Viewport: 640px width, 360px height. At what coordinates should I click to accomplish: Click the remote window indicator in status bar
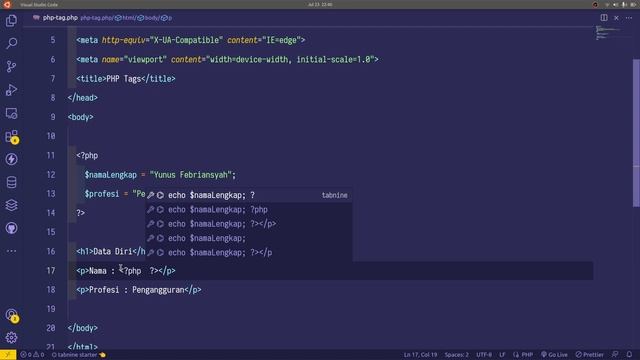pyautogui.click(x=8, y=355)
